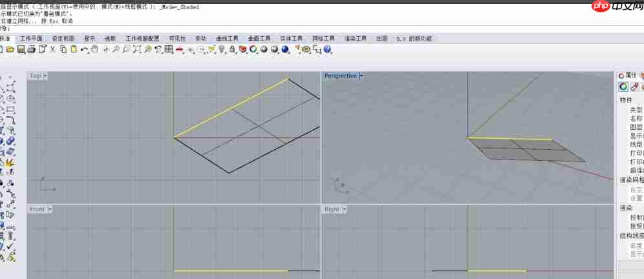This screenshot has height=279, width=644.
Task: Switch to the 选取 toolbar tab
Action: (x=110, y=39)
